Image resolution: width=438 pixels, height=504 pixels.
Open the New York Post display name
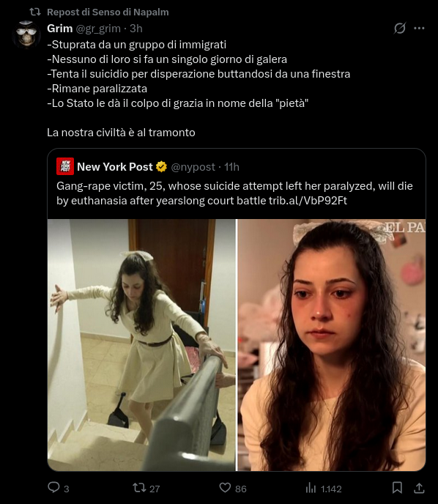pyautogui.click(x=115, y=167)
